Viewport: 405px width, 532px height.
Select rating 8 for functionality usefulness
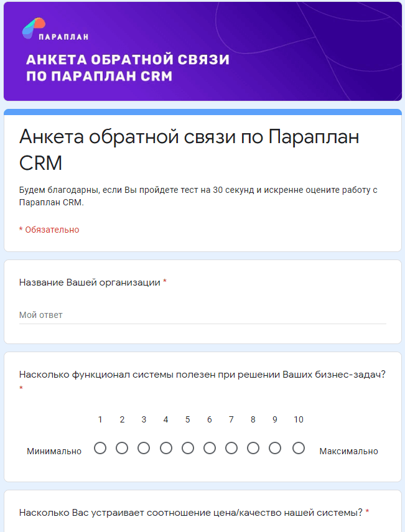point(253,448)
